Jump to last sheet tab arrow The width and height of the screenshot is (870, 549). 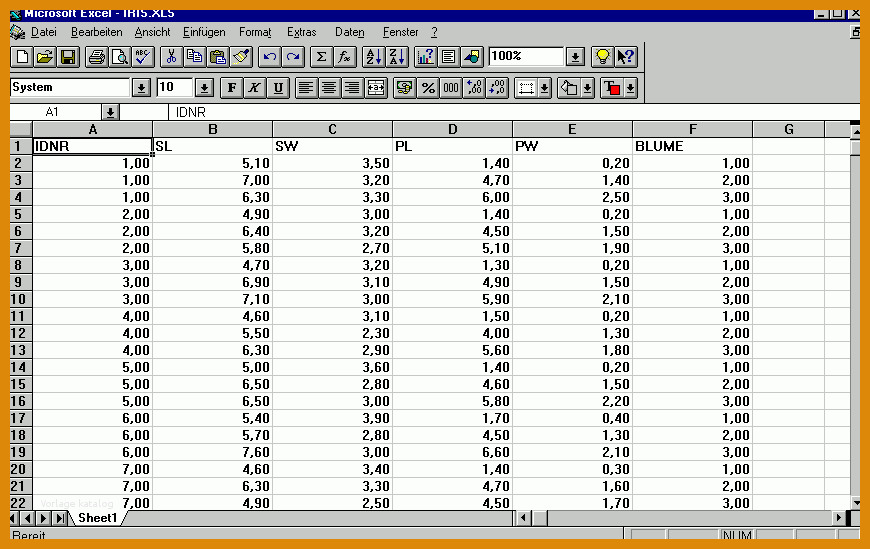[60, 518]
